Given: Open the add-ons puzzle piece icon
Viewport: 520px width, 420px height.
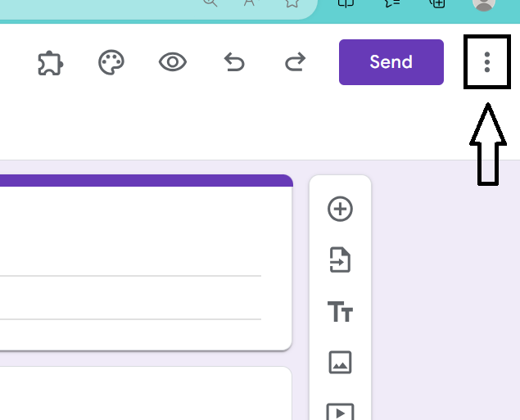Looking at the screenshot, I should pos(51,63).
